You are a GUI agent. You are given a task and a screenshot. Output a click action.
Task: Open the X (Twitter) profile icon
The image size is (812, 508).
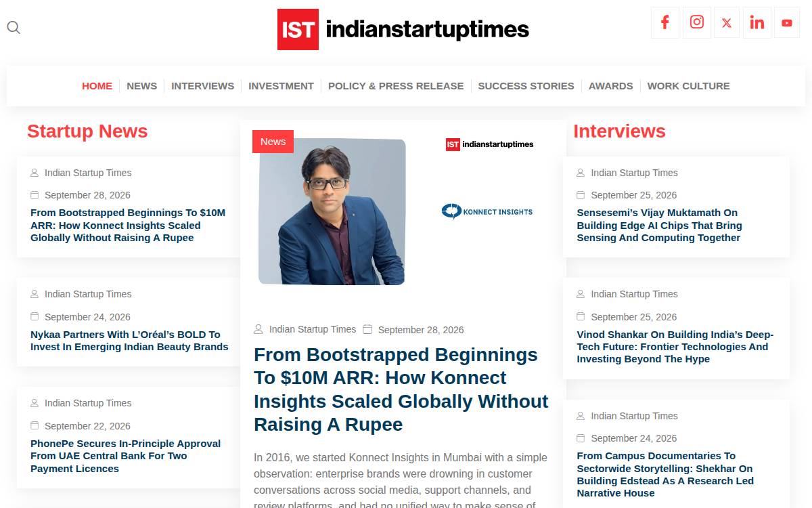[727, 22]
